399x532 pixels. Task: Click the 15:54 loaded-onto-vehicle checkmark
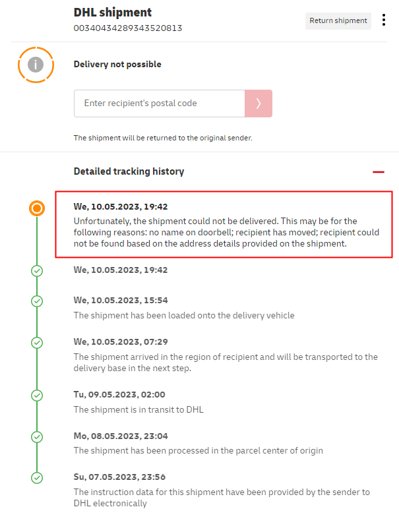click(x=37, y=301)
